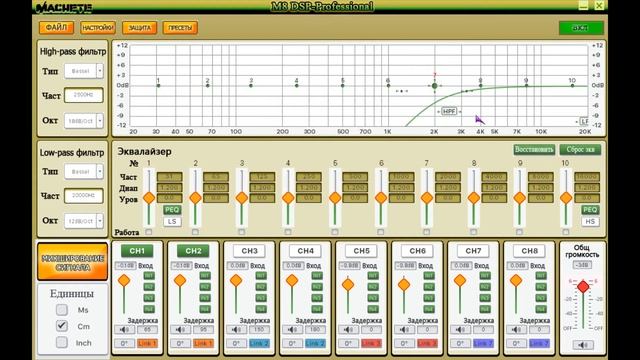Mute master volume via speaker icon
This screenshot has height=360, width=640.
click(x=583, y=345)
